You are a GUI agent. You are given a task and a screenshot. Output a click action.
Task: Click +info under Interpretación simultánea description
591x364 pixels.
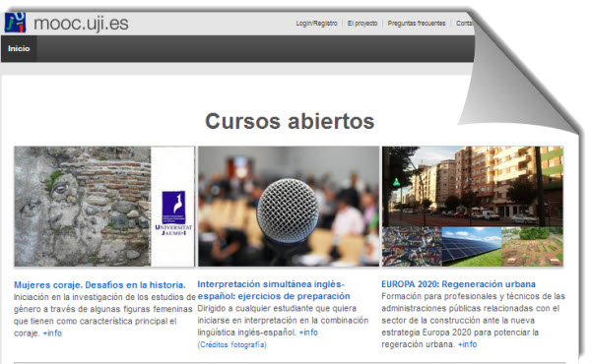[x=308, y=333]
